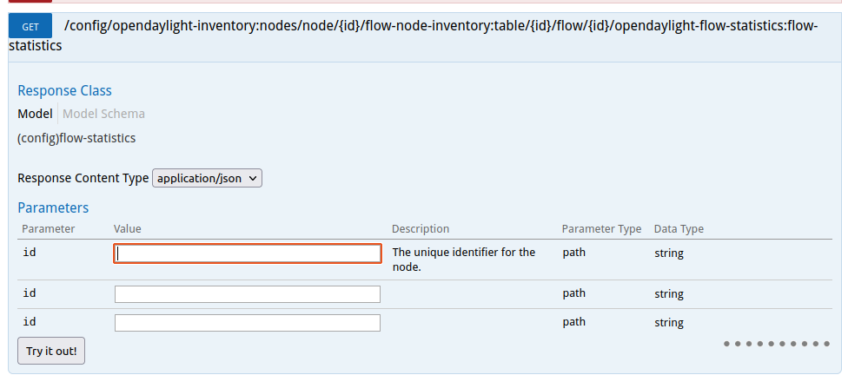Click the Value column header
Viewport: 868px width, 375px height.
pos(127,229)
